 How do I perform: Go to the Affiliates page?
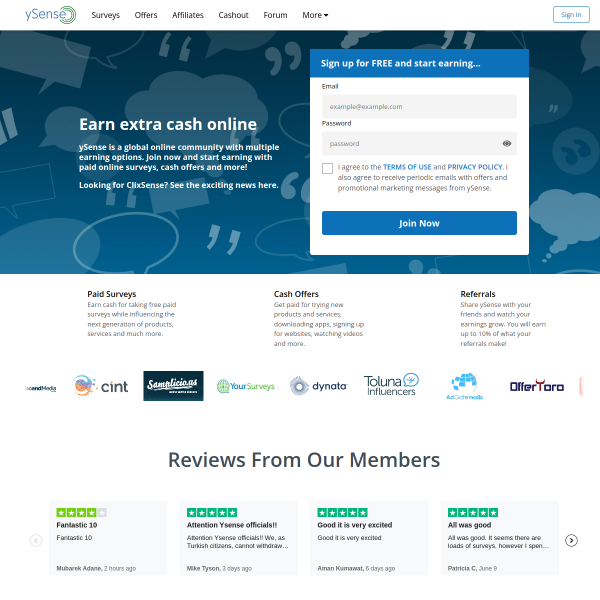[188, 15]
